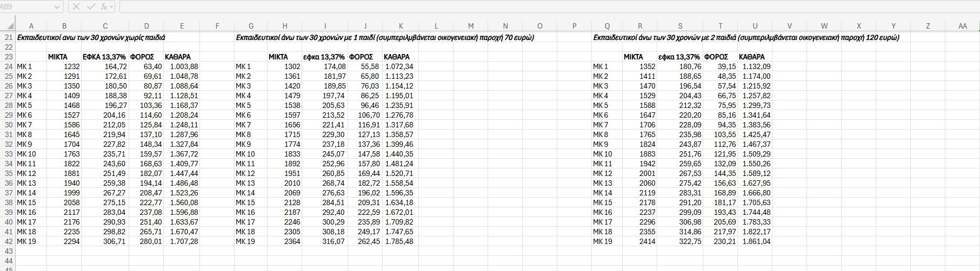
Task: Click the 1 child table title in row 21
Action: [x=384, y=37]
